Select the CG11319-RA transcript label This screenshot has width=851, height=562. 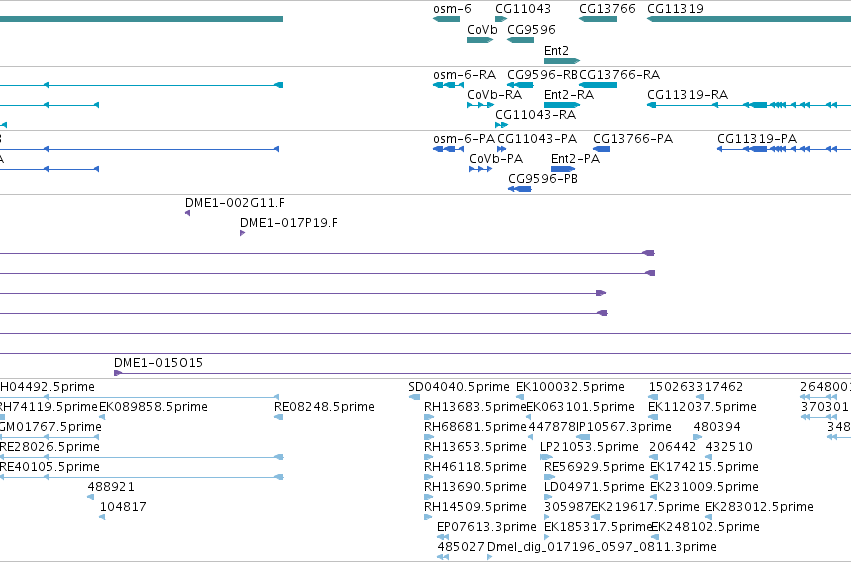687,95
